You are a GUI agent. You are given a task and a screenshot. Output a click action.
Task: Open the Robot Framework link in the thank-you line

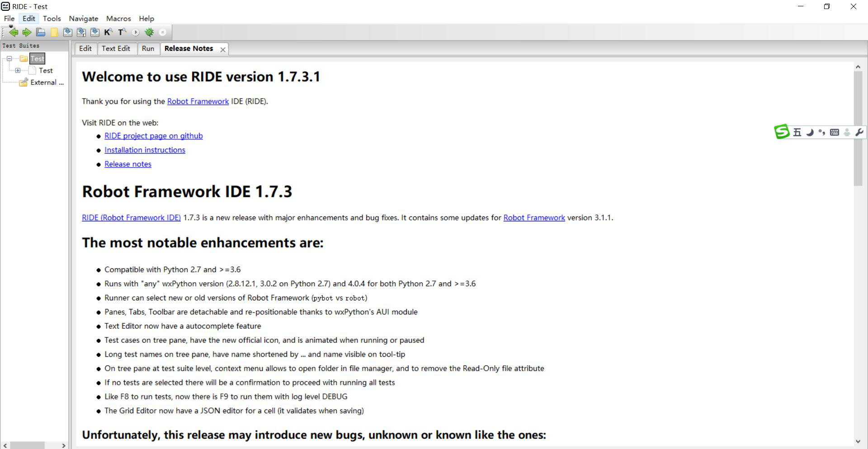click(x=198, y=101)
